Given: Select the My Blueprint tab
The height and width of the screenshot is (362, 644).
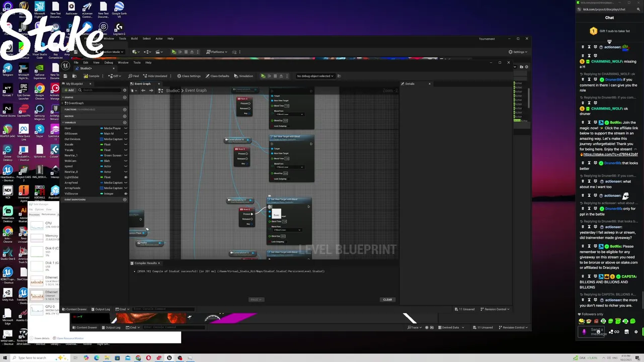Looking at the screenshot, I should [x=74, y=83].
